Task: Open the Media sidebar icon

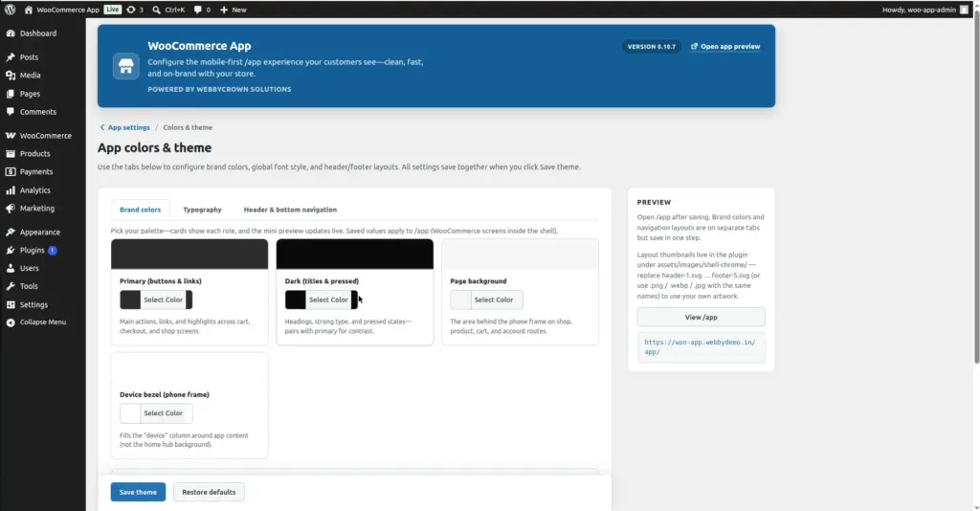Action: click(x=11, y=75)
